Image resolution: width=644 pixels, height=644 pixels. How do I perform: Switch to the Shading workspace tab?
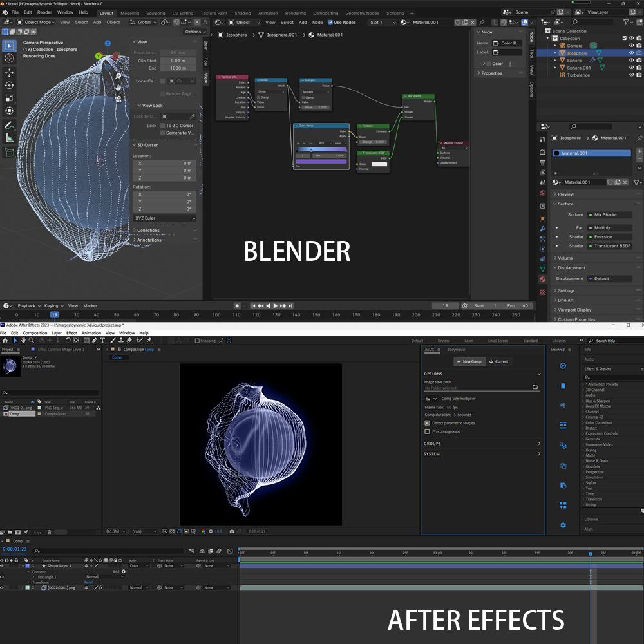pos(243,13)
